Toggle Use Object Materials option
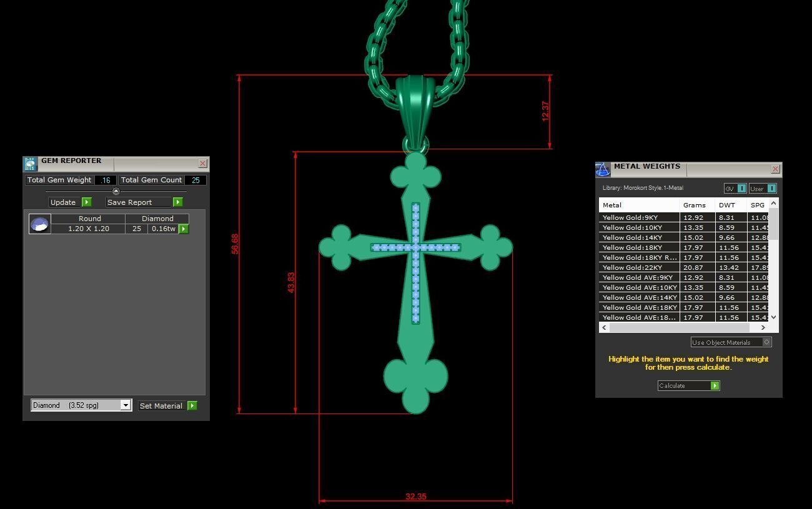Viewport: 812px width, 509px height. (x=731, y=342)
